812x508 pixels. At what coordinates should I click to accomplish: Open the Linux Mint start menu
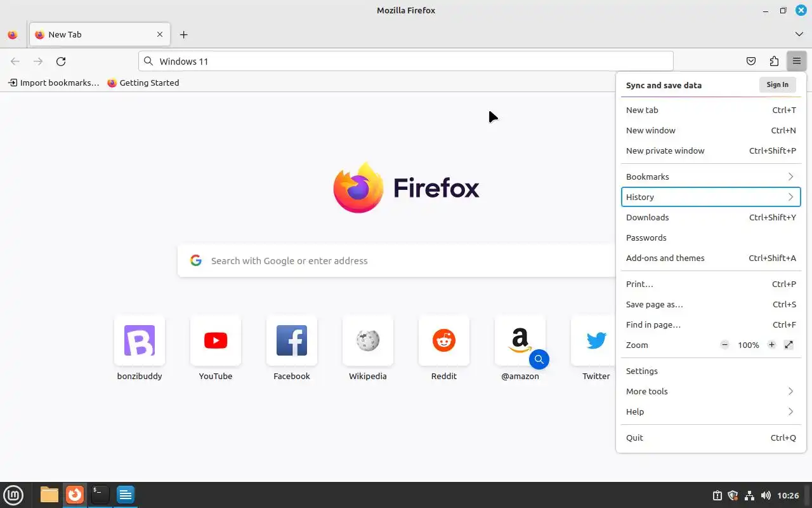click(x=14, y=495)
